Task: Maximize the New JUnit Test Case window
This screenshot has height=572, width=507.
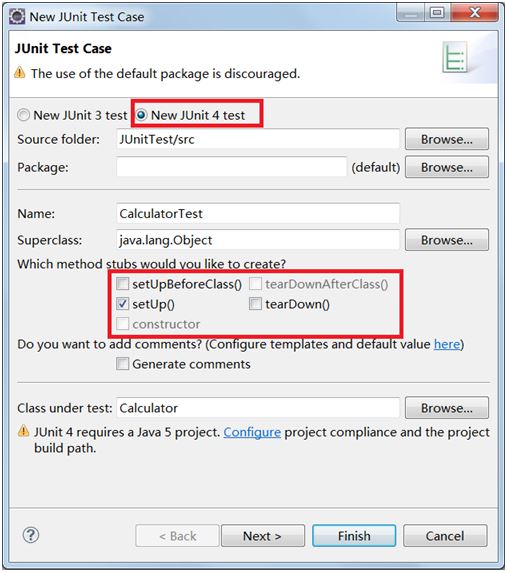Action: coord(437,13)
